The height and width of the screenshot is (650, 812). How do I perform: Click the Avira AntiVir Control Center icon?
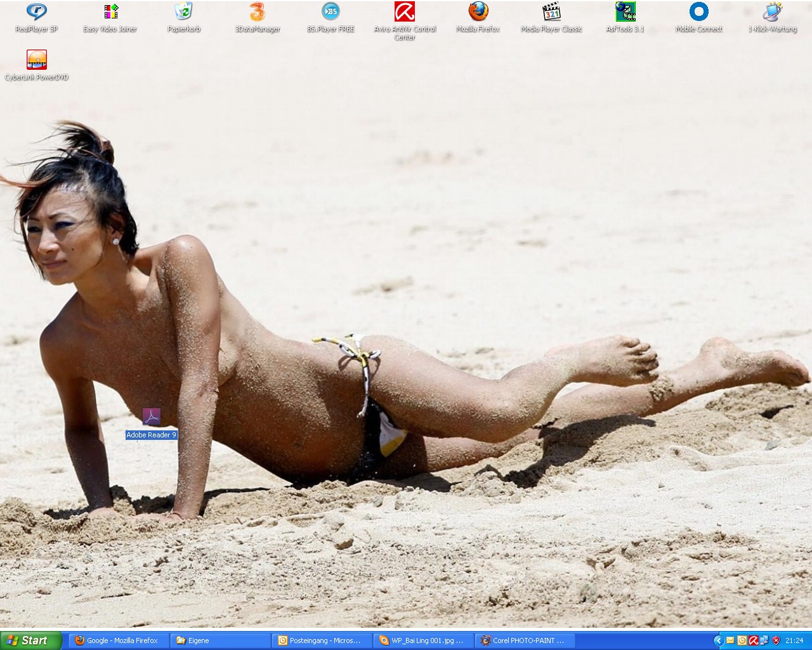(x=405, y=12)
